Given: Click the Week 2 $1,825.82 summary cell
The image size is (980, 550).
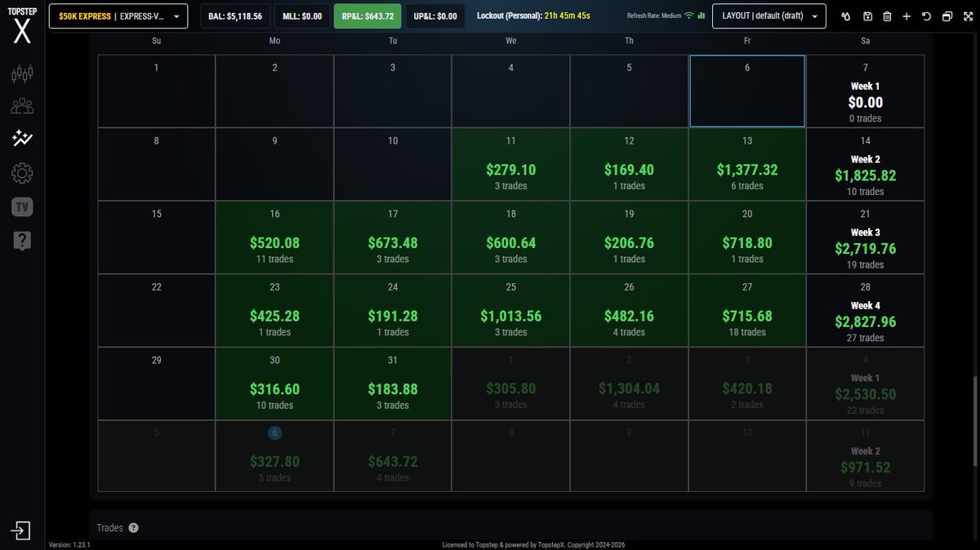Looking at the screenshot, I should (x=866, y=164).
